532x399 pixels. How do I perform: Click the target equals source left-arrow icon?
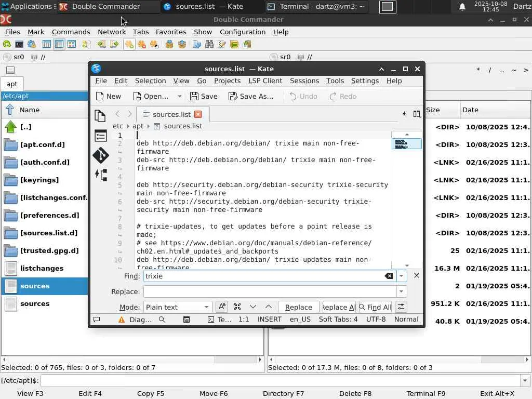[101, 44]
